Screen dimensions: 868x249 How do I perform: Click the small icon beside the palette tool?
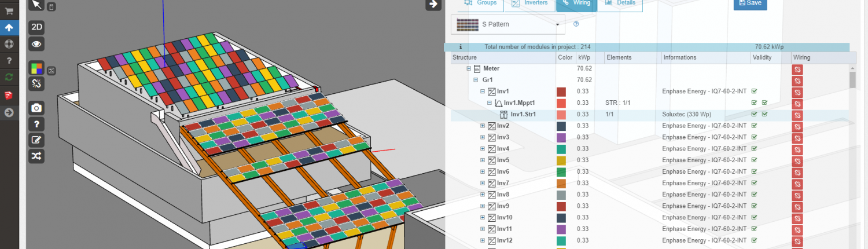coord(52,71)
